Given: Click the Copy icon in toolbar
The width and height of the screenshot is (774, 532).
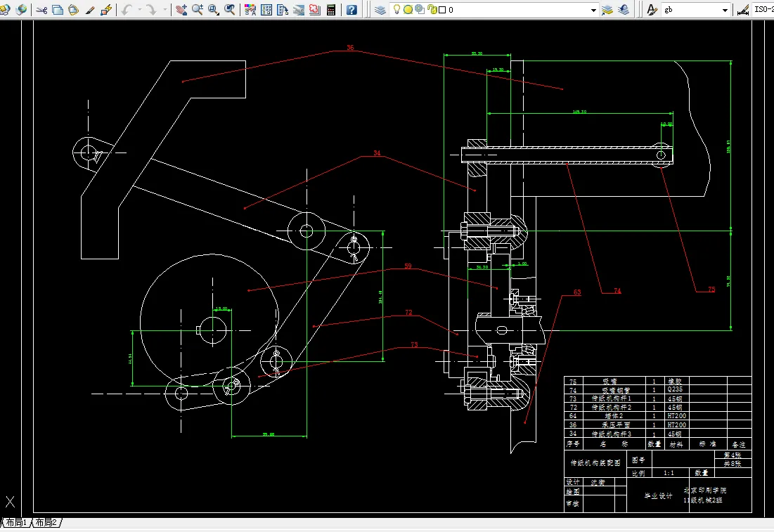Looking at the screenshot, I should point(58,9).
